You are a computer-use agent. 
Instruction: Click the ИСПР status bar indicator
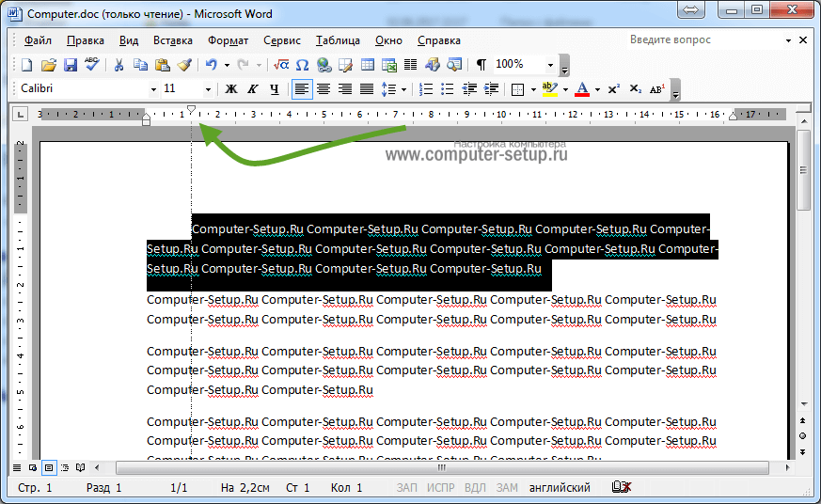[440, 488]
